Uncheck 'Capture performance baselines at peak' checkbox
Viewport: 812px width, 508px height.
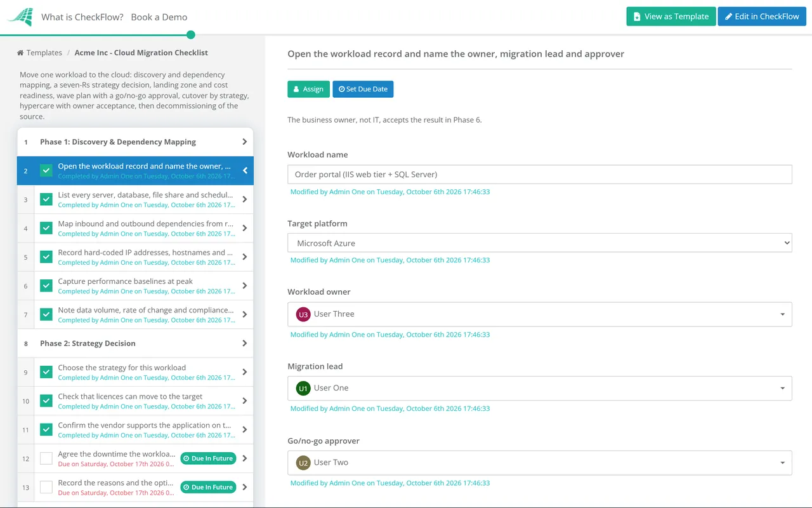click(x=46, y=286)
